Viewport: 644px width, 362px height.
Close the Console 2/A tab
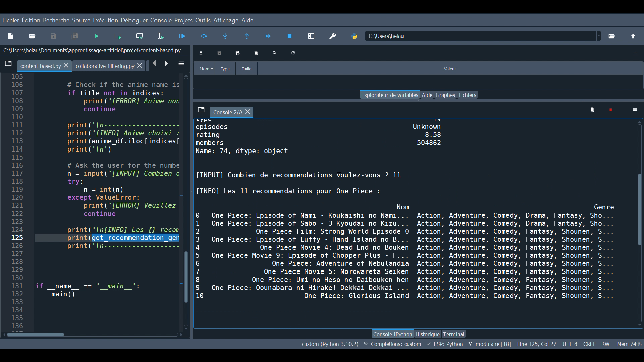coord(248,112)
